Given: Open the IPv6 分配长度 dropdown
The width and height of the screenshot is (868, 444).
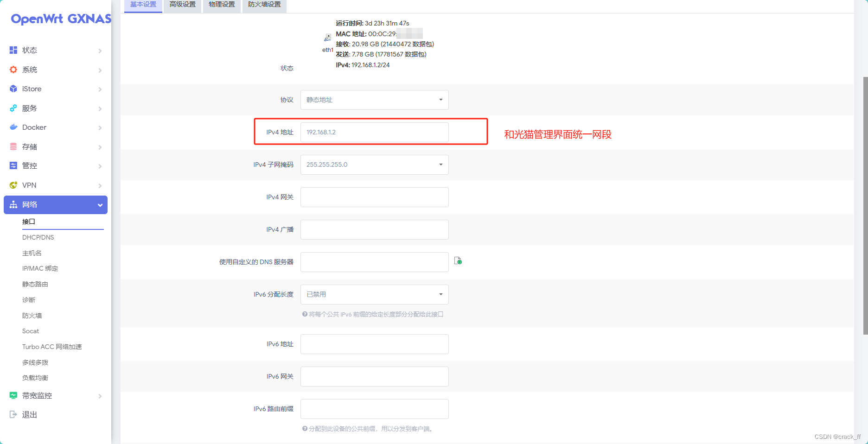Looking at the screenshot, I should [x=375, y=294].
